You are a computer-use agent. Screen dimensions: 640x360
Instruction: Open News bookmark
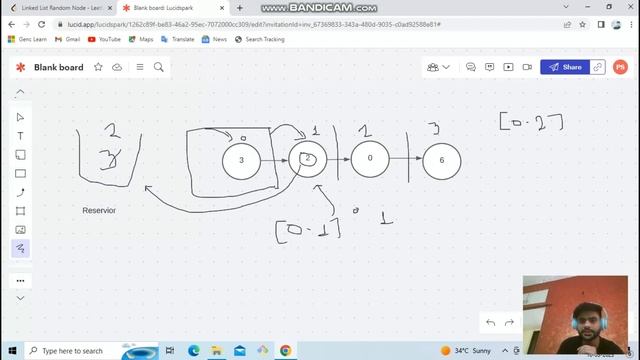tap(214, 39)
